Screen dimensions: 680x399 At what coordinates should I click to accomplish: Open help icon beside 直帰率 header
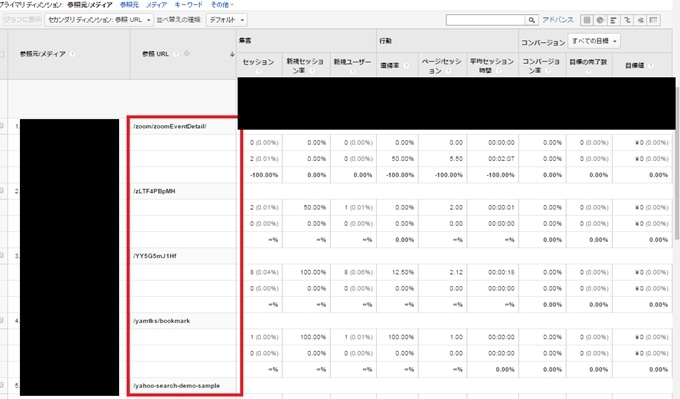click(x=406, y=65)
